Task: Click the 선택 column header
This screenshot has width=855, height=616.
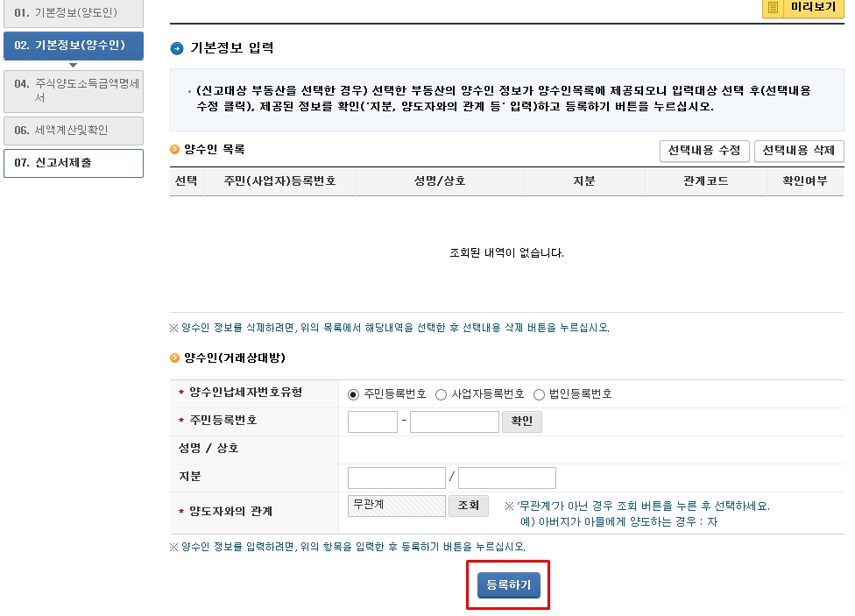Action: point(187,181)
